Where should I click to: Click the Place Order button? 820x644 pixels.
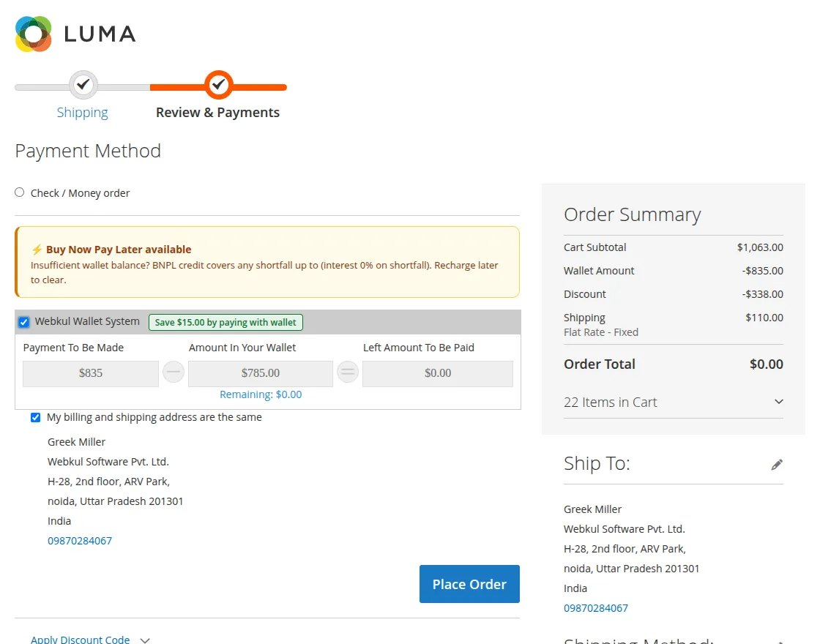(x=469, y=584)
